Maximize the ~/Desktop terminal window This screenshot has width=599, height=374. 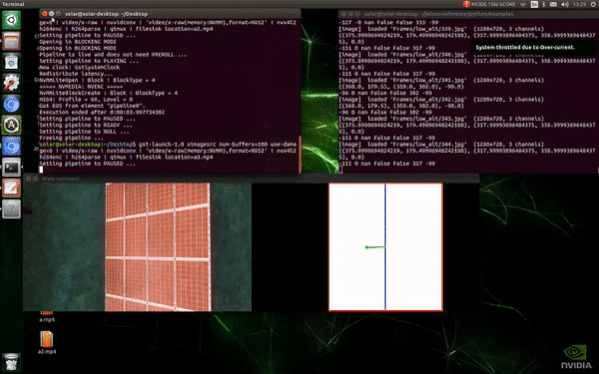(58, 14)
